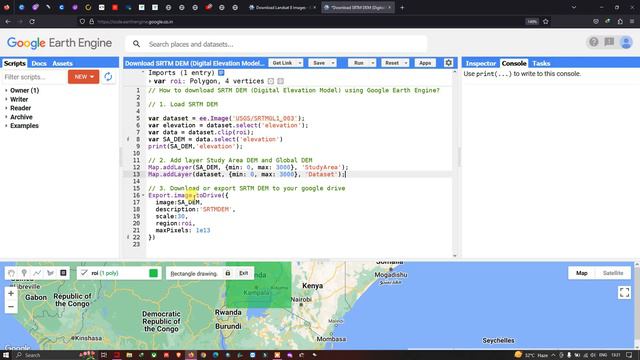Click the imports record icon beside Imports

(x=221, y=73)
